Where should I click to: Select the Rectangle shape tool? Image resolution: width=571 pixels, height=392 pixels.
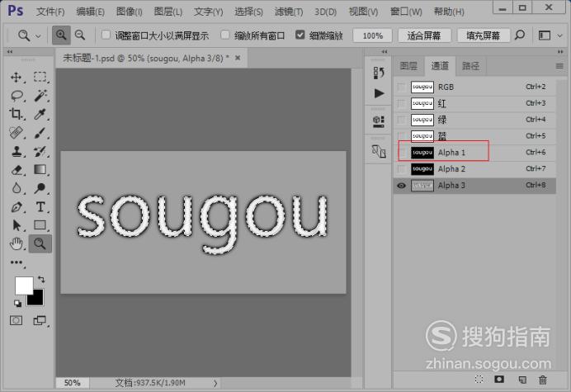[x=40, y=225]
